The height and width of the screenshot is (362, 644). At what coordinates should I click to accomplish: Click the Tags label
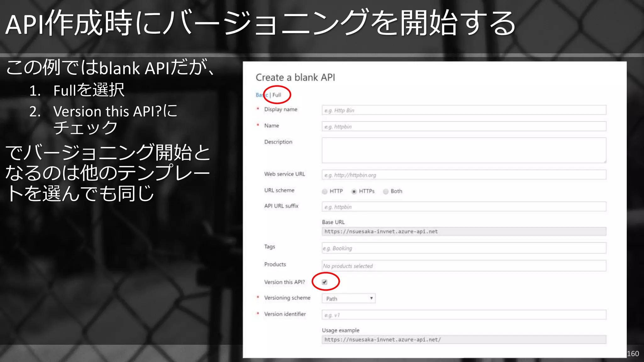click(x=269, y=247)
